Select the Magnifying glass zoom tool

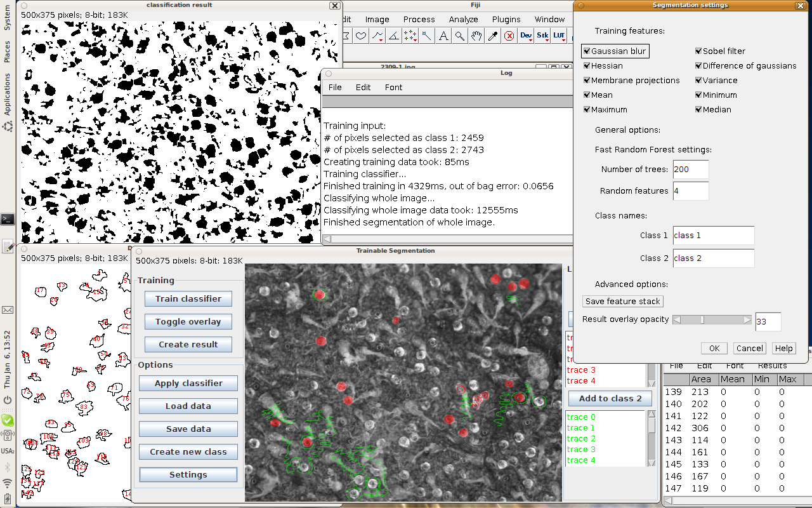click(460, 36)
